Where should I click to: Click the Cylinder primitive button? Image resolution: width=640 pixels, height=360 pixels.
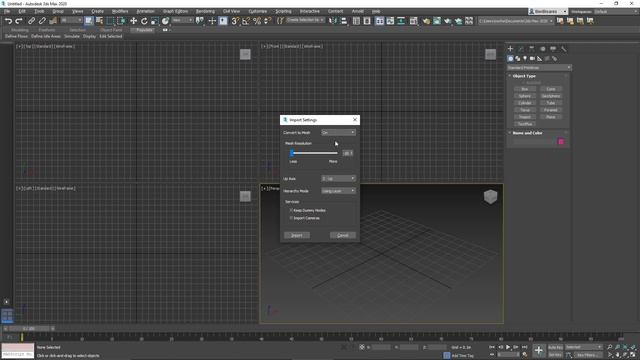point(525,103)
